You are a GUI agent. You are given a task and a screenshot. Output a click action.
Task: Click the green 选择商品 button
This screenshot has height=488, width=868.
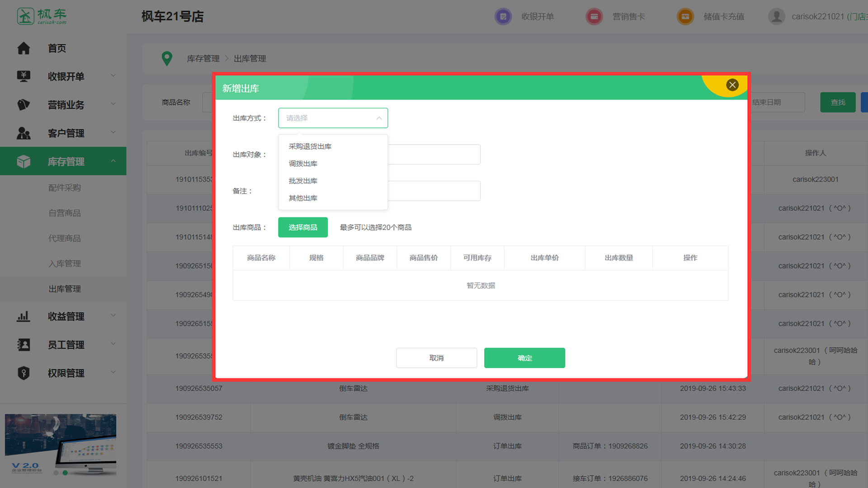click(303, 227)
